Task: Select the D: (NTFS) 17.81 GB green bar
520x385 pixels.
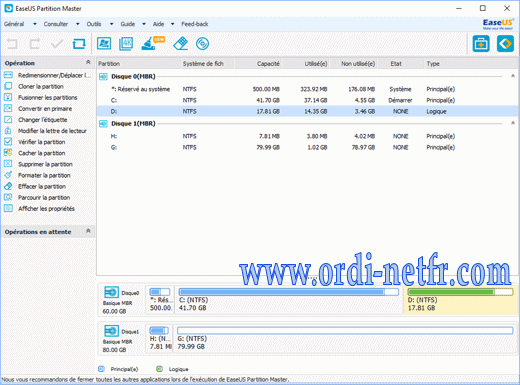Action: click(460, 292)
